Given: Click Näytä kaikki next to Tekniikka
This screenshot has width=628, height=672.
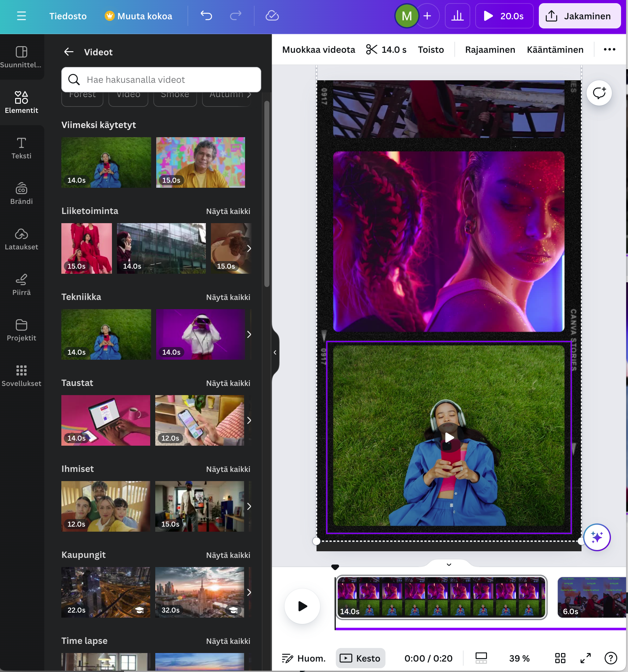Looking at the screenshot, I should (x=228, y=297).
